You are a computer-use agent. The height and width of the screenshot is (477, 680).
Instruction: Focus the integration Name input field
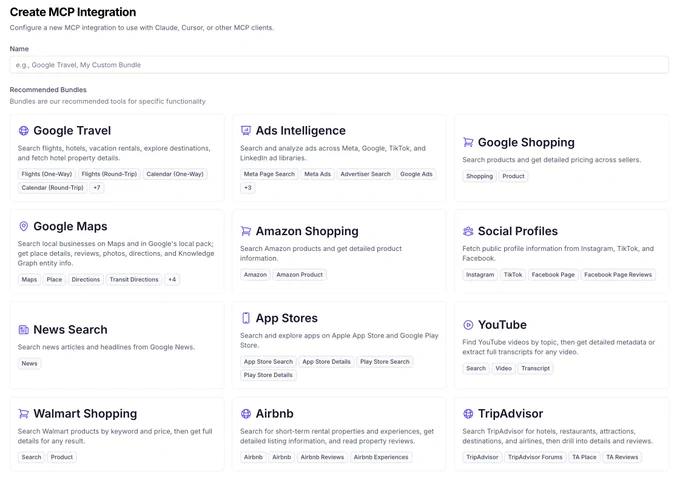click(x=339, y=65)
